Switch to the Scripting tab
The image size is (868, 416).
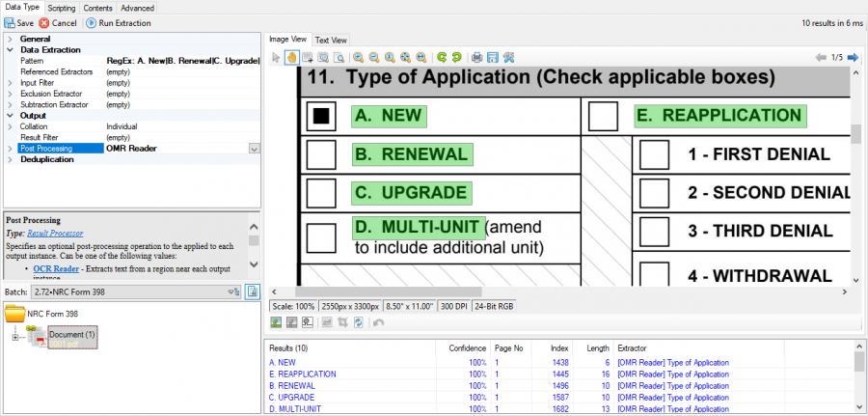pos(61,8)
